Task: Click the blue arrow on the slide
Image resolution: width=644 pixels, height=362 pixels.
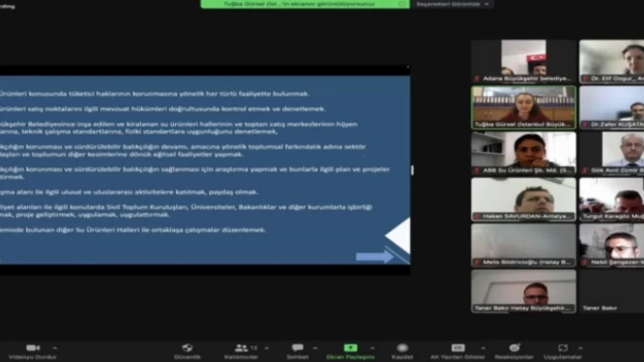Action: (x=374, y=257)
